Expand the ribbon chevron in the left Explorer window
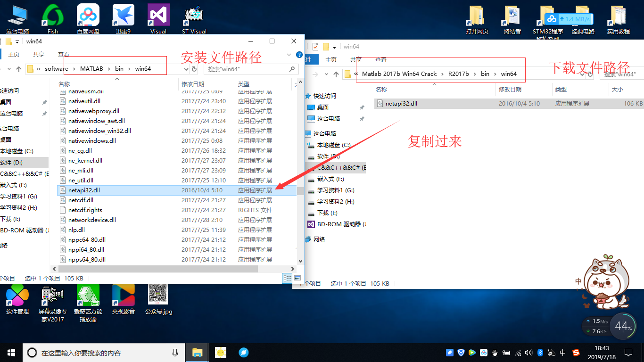This screenshot has height=362, width=644. (289, 55)
